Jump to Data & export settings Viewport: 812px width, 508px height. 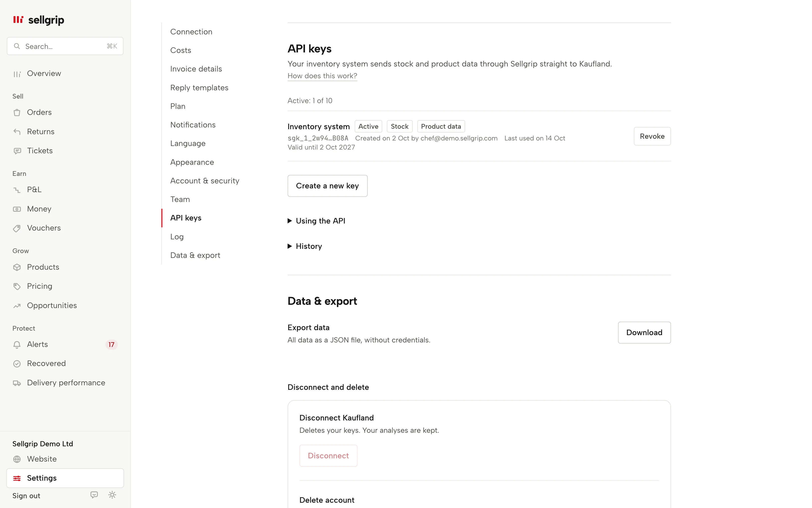195,255
